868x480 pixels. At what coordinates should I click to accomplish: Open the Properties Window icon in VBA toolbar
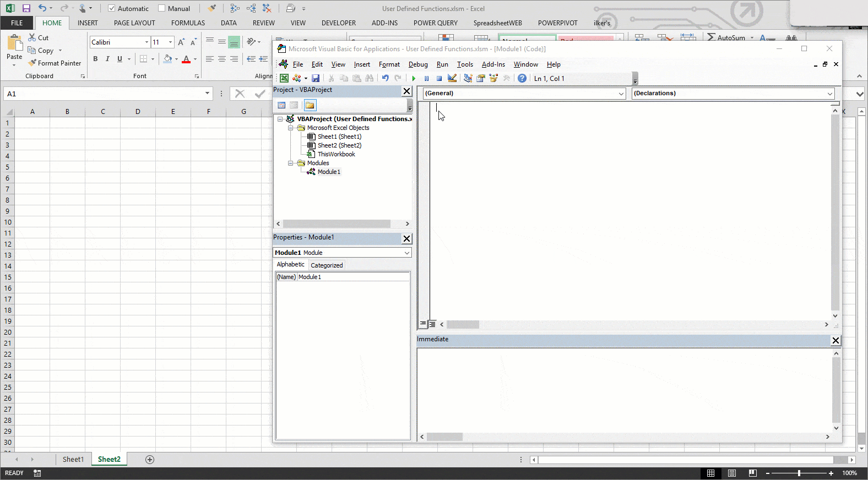pos(481,78)
